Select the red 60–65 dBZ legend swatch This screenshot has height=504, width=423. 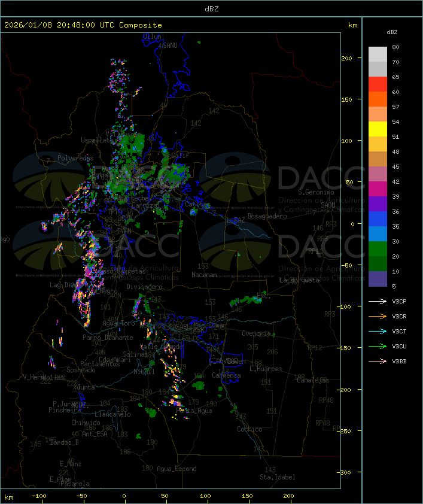click(378, 84)
